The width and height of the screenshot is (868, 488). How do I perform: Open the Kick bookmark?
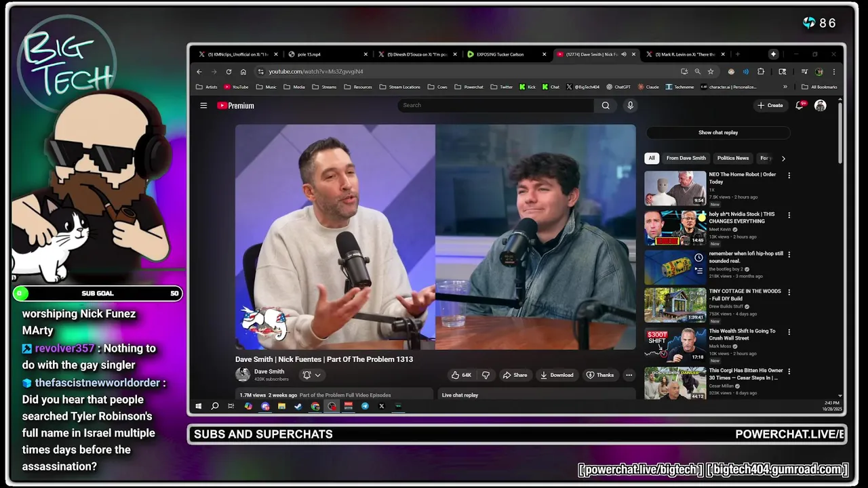[x=528, y=87]
